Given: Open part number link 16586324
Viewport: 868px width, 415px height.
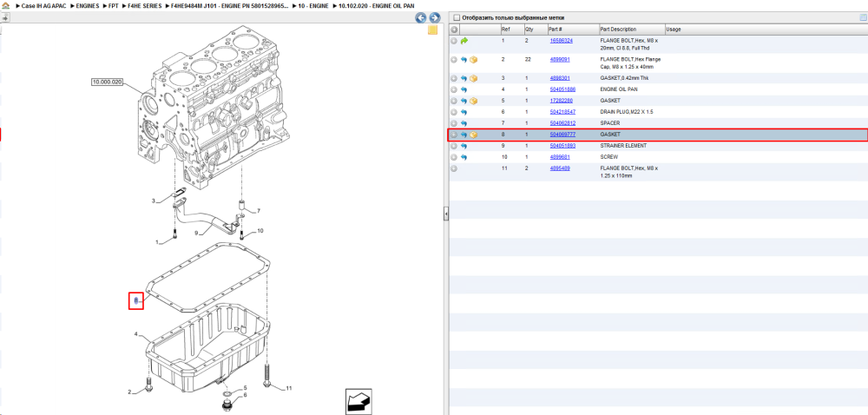Looking at the screenshot, I should pos(561,41).
